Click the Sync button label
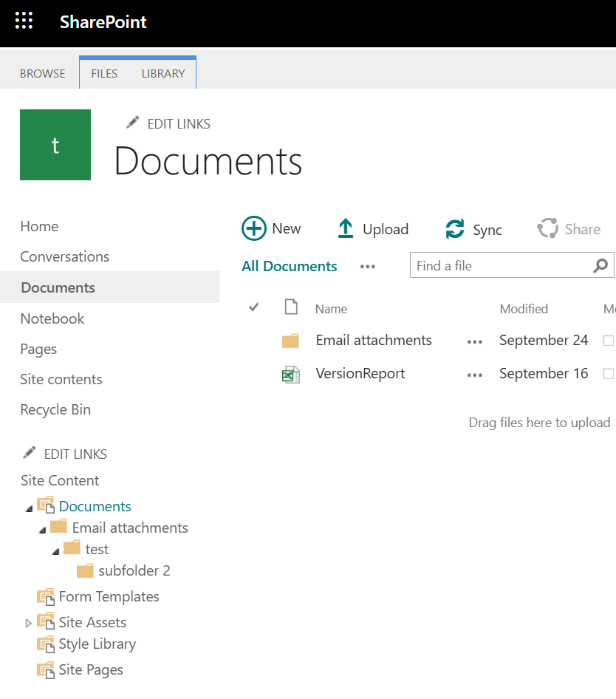 pyautogui.click(x=487, y=230)
